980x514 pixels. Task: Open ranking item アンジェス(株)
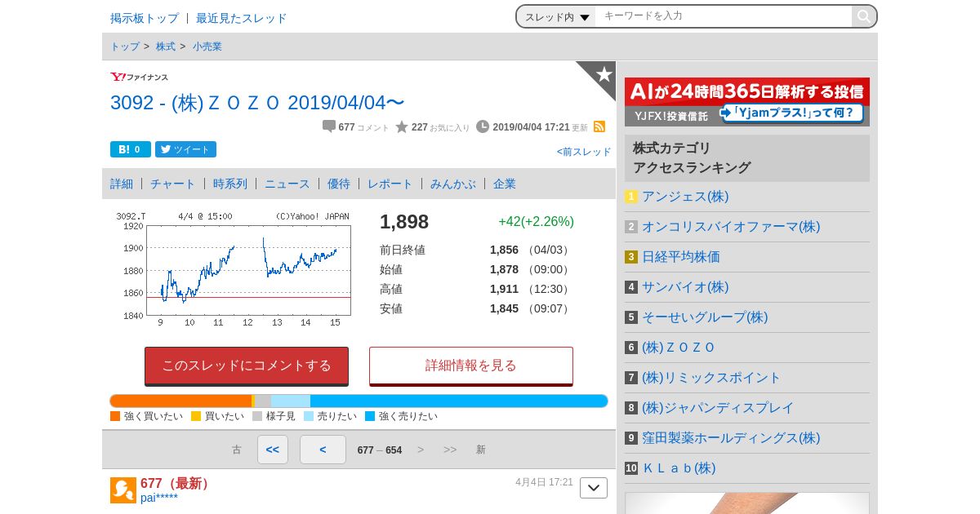(685, 197)
